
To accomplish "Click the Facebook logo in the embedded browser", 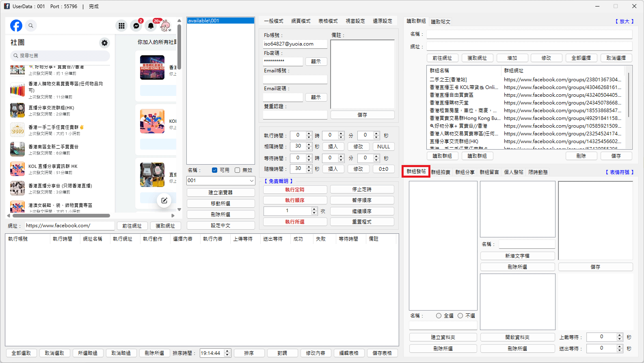I will [x=16, y=26].
